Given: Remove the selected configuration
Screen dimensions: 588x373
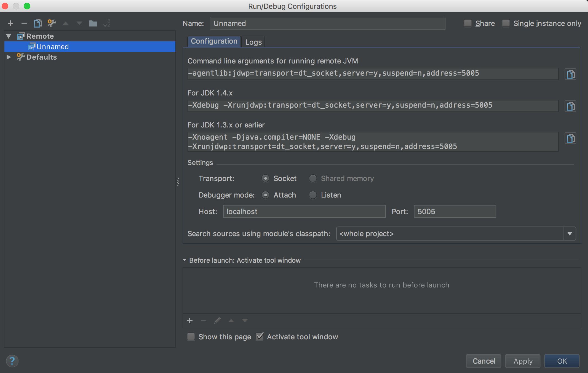Looking at the screenshot, I should coord(24,23).
